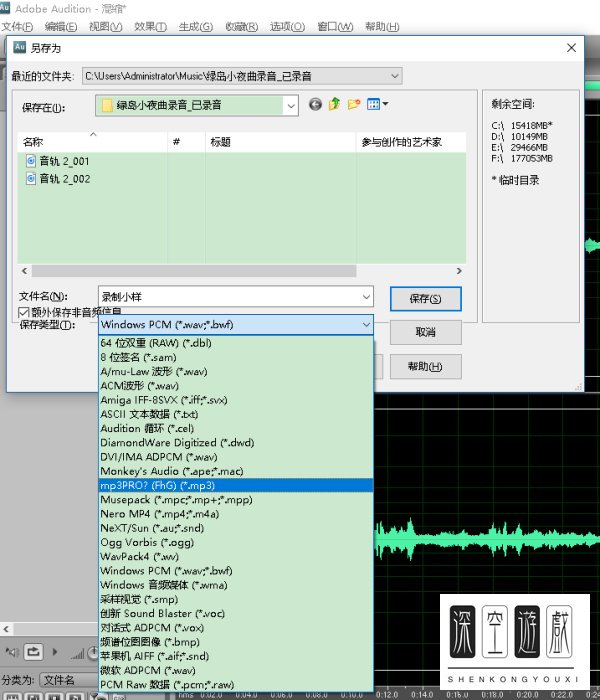Select Musepack (*.mpc) format
The image size is (600, 700).
click(236, 500)
